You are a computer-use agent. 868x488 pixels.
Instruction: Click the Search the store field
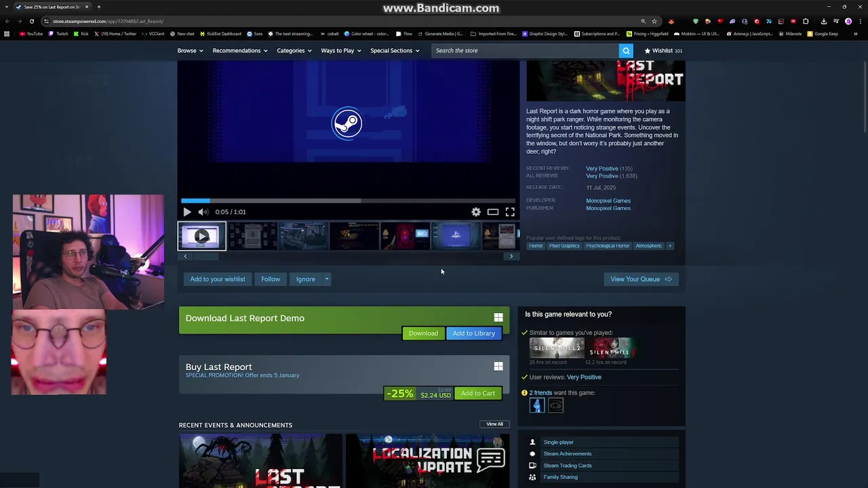(525, 51)
